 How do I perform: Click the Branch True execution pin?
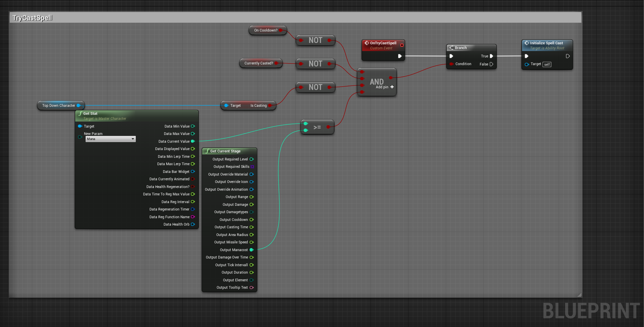[491, 56]
